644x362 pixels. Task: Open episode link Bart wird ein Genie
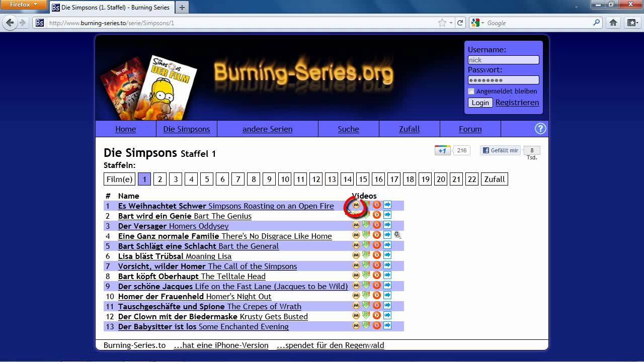coord(185,216)
